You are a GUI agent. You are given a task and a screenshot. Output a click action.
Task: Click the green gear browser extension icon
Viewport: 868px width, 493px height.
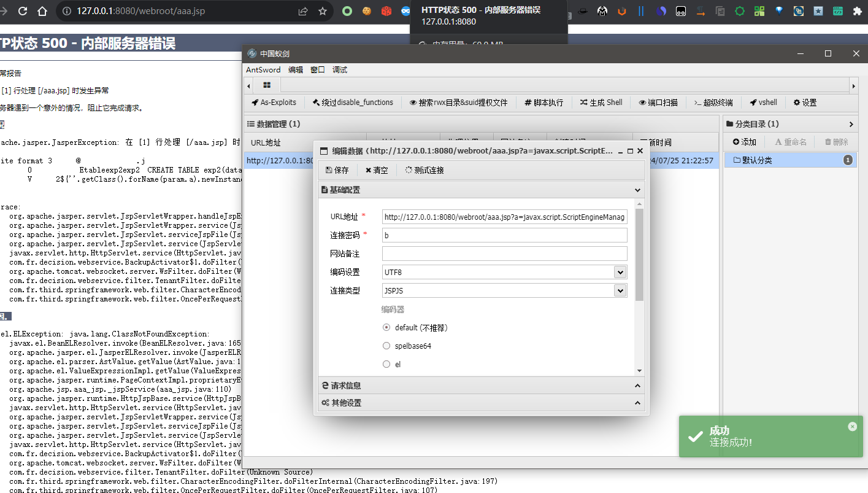pyautogui.click(x=740, y=11)
